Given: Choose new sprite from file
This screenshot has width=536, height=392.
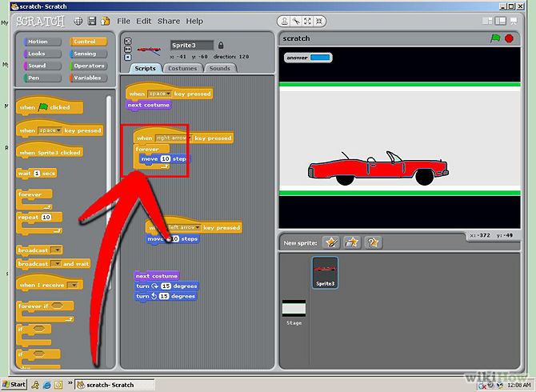Looking at the screenshot, I should 352,242.
